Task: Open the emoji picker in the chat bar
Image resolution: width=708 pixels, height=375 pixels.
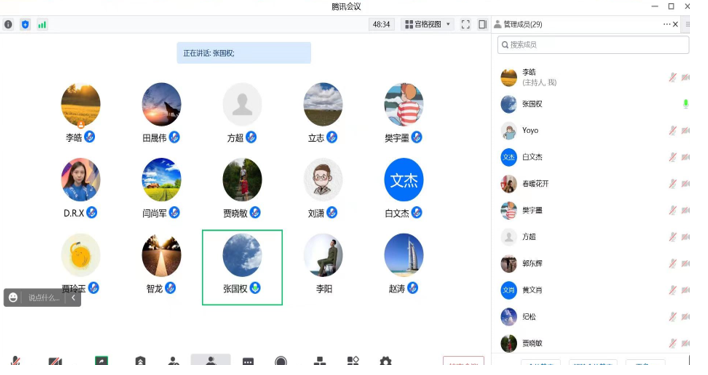Action: (x=13, y=297)
